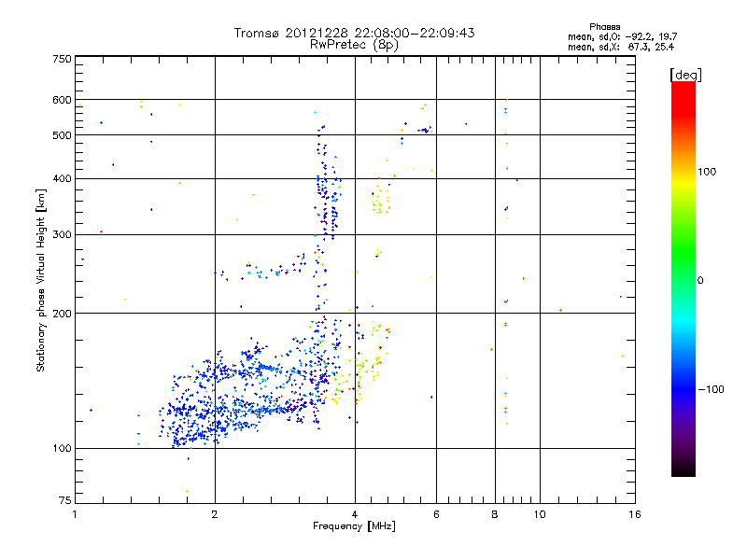The height and width of the screenshot is (560, 747).
Task: Click the y-axis label '750'
Action: (62, 59)
